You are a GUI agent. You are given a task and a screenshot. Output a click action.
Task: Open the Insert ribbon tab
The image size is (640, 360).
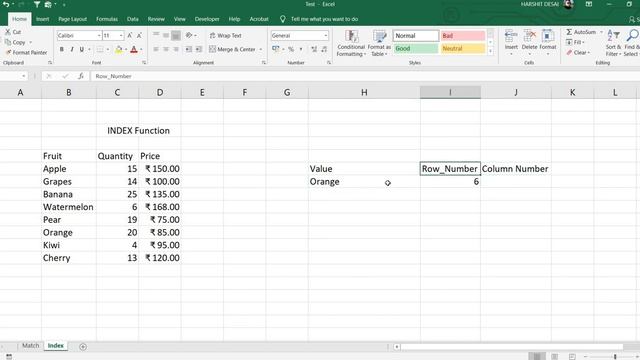tap(42, 19)
